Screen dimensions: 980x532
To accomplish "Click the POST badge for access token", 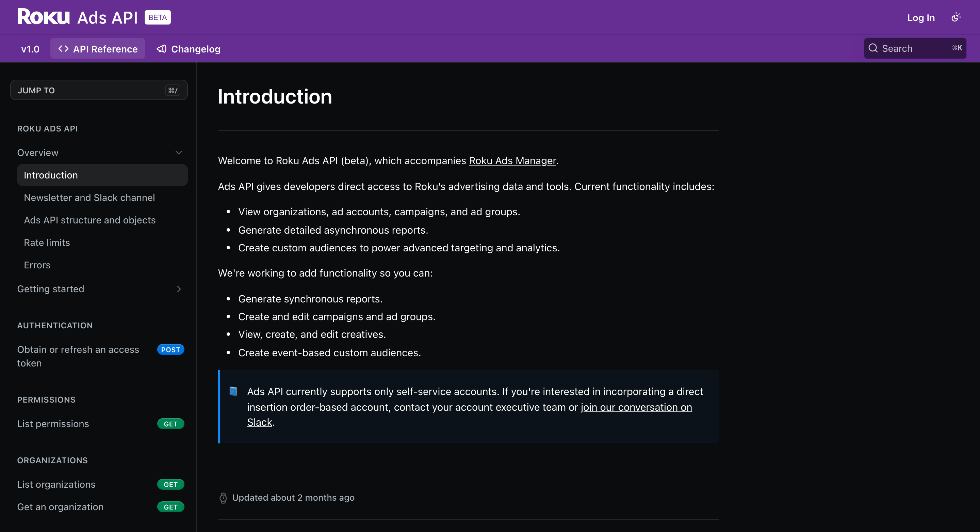I will tap(170, 349).
